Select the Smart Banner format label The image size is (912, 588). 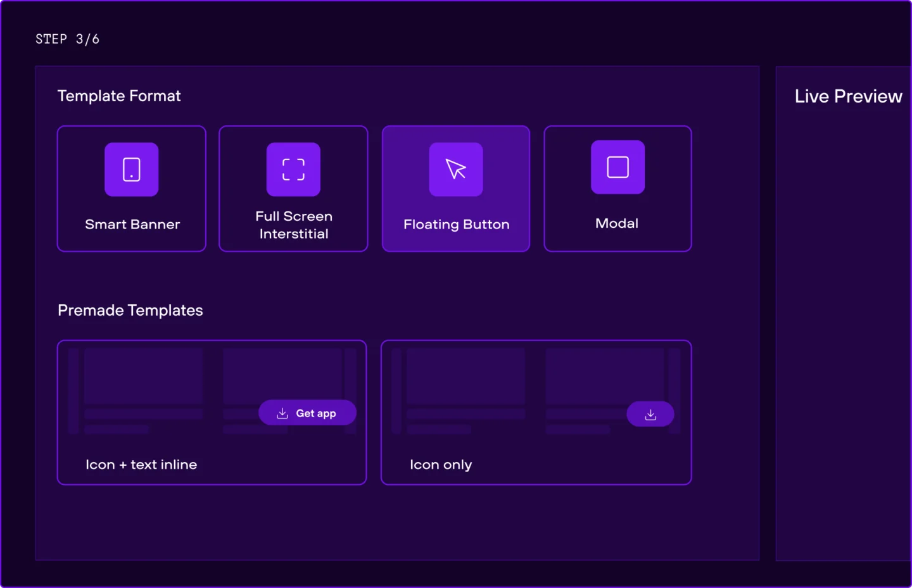point(132,225)
